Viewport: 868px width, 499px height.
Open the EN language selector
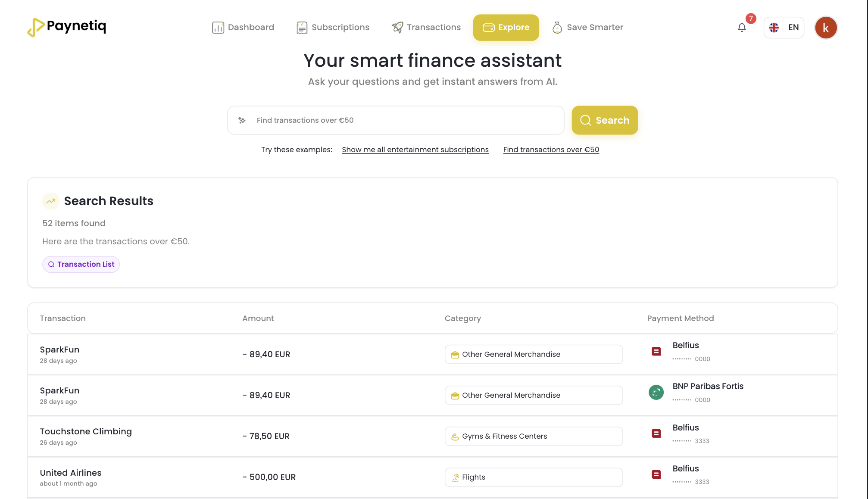click(784, 27)
